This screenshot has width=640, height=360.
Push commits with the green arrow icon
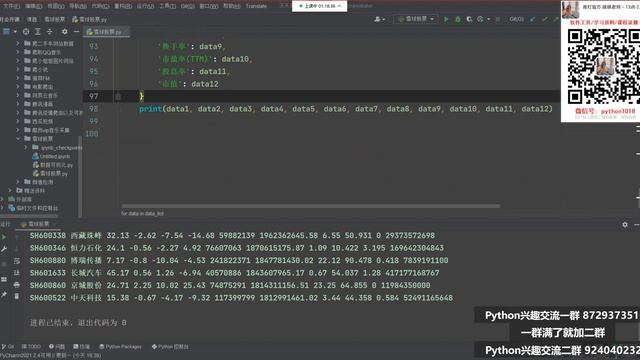(556, 19)
